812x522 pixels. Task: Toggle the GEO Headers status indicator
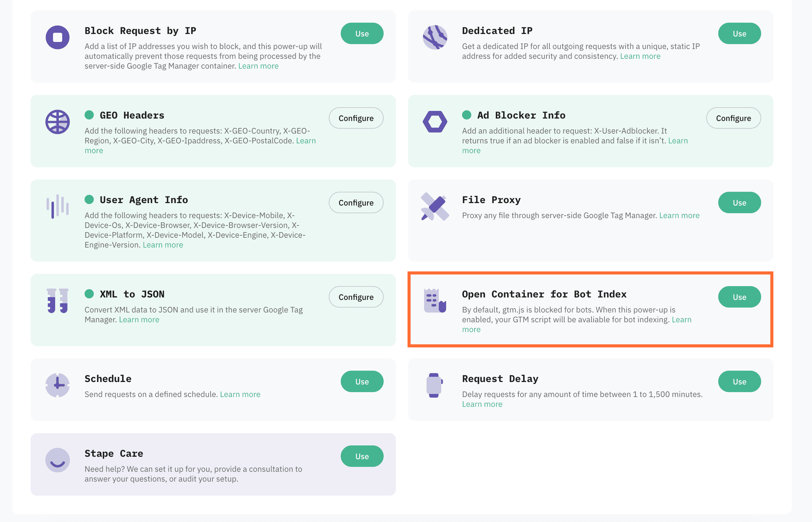pos(89,115)
